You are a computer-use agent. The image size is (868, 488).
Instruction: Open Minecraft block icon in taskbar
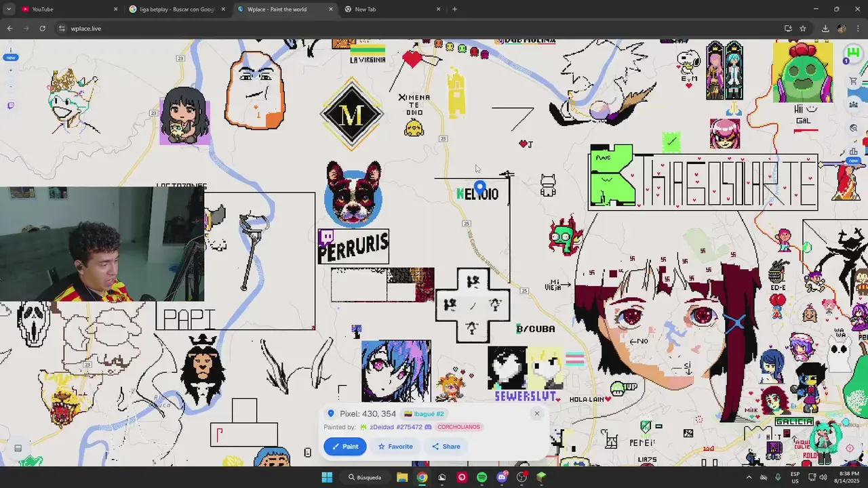541,477
